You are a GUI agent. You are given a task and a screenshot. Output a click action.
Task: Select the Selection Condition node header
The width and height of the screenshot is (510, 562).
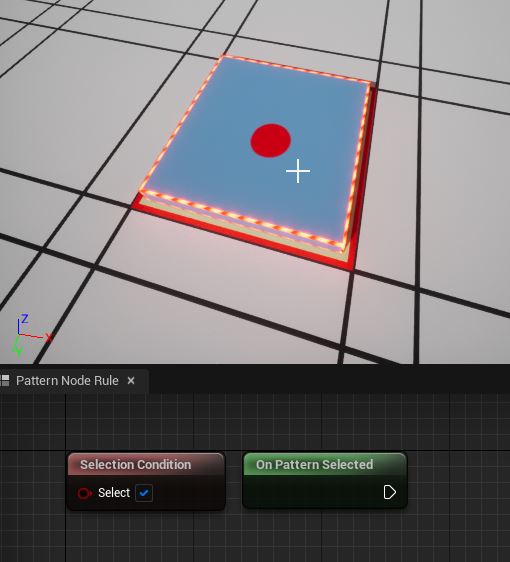[146, 465]
